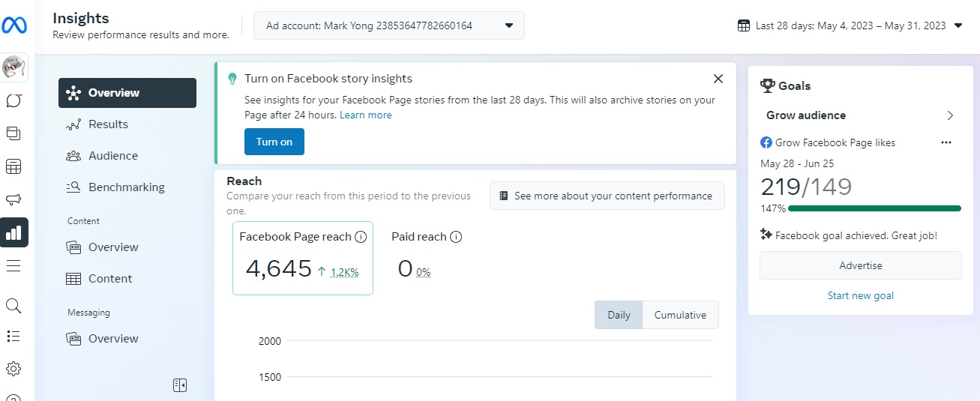Open the page profile avatar
The image size is (980, 401).
pyautogui.click(x=14, y=68)
